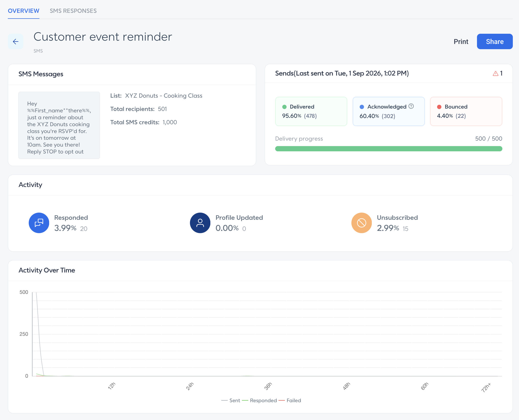Select the blue Acknowledged status dot
Viewport: 519px width, 420px height.
pyautogui.click(x=362, y=107)
